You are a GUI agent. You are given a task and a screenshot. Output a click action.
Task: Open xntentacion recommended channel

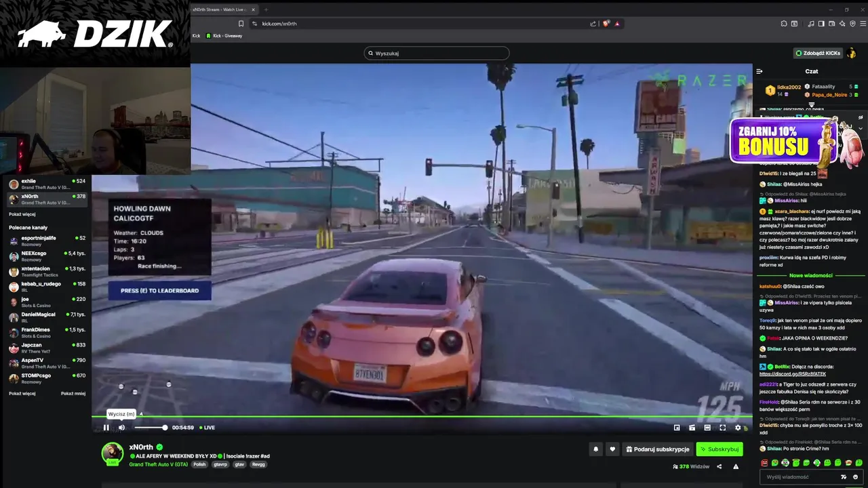click(47, 272)
